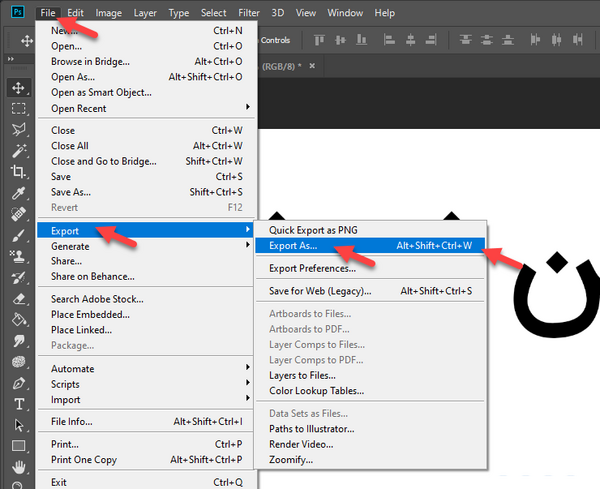Screen dimensions: 600x489
Task: Select the Brush tool
Action: 18,235
